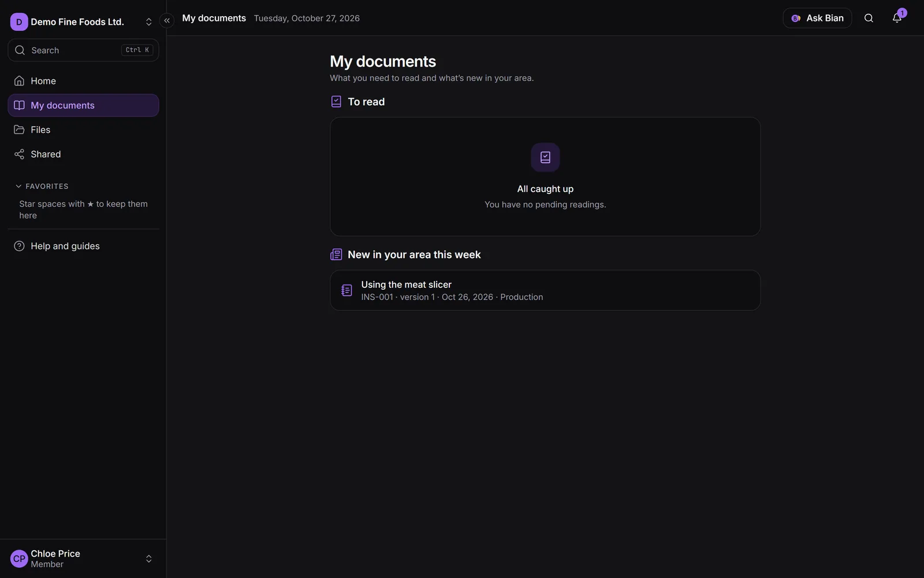Image resolution: width=924 pixels, height=578 pixels.
Task: Click the To read section icon
Action: [x=336, y=102]
